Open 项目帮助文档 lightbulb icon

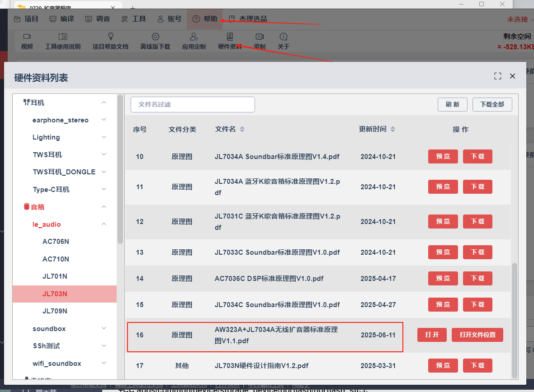click(110, 37)
